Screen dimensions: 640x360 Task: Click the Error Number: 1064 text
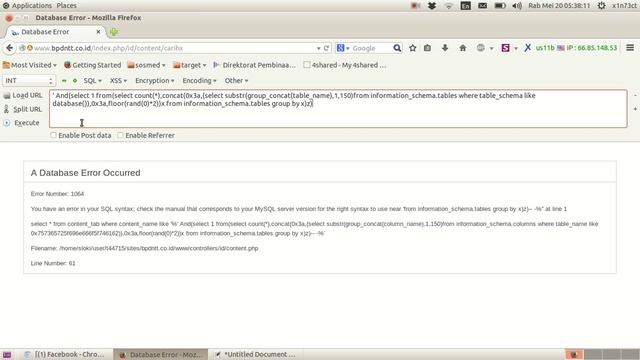pyautogui.click(x=57, y=193)
